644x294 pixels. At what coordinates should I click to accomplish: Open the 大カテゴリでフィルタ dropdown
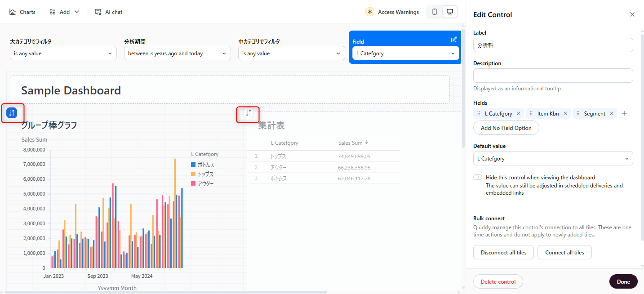click(63, 53)
